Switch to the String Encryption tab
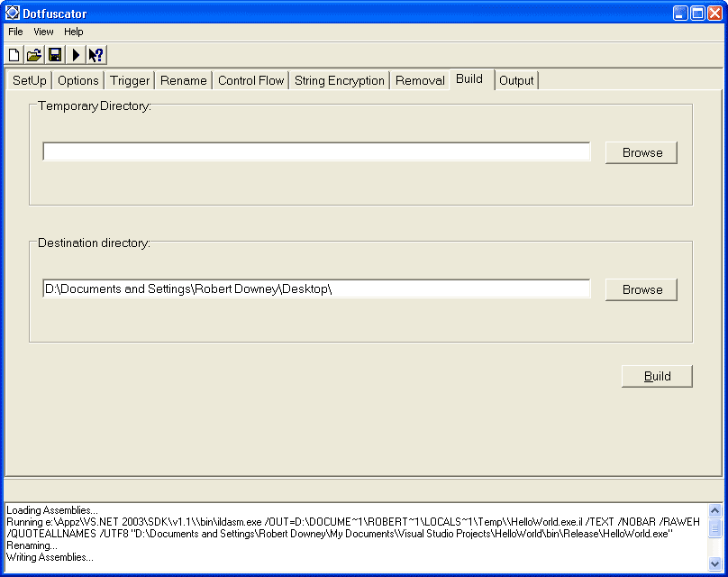 (x=340, y=80)
